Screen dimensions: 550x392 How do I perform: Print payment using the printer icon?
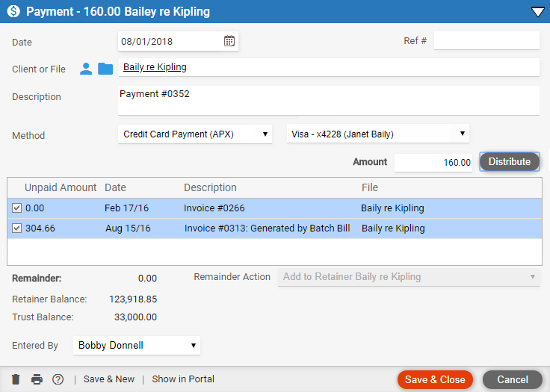pos(37,379)
